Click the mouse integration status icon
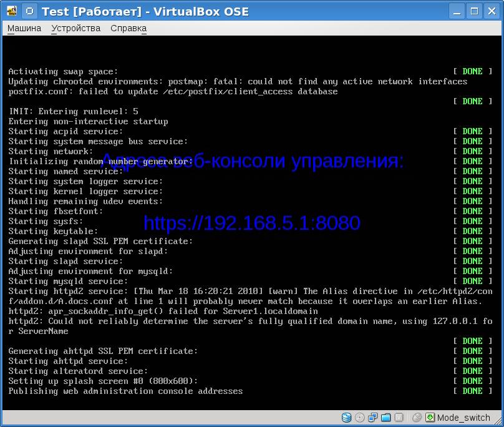Viewport: 504px width, 427px height. (x=417, y=418)
